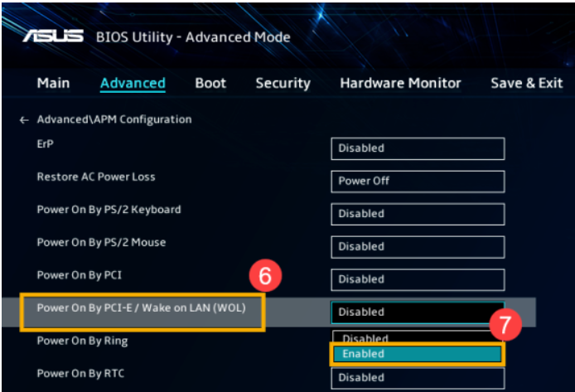
Task: Open the Main tab
Action: [x=53, y=83]
